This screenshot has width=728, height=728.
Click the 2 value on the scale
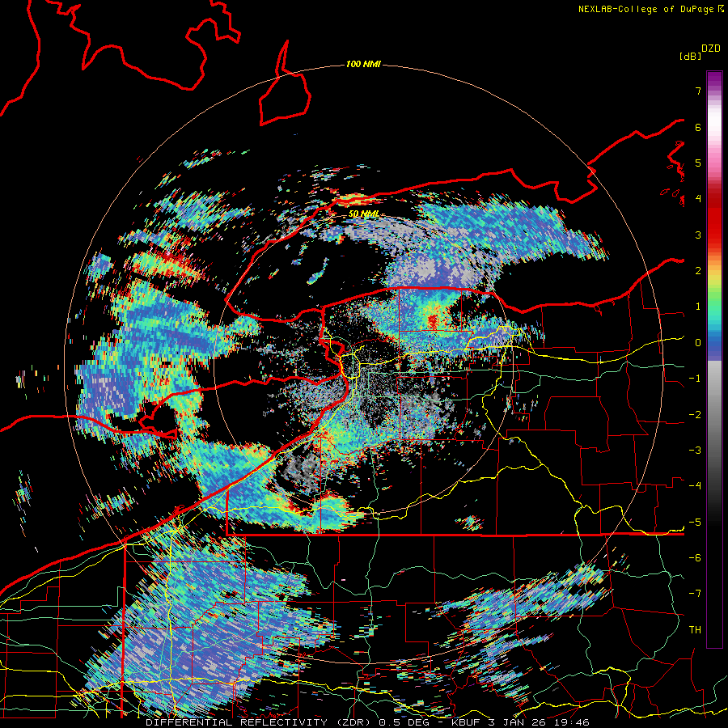(x=698, y=271)
